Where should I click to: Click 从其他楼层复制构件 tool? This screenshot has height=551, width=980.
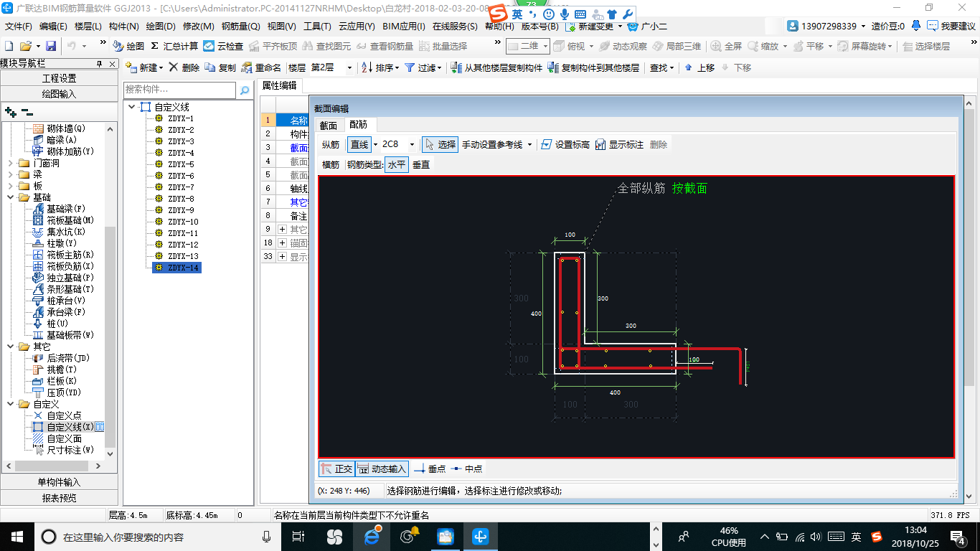click(496, 67)
